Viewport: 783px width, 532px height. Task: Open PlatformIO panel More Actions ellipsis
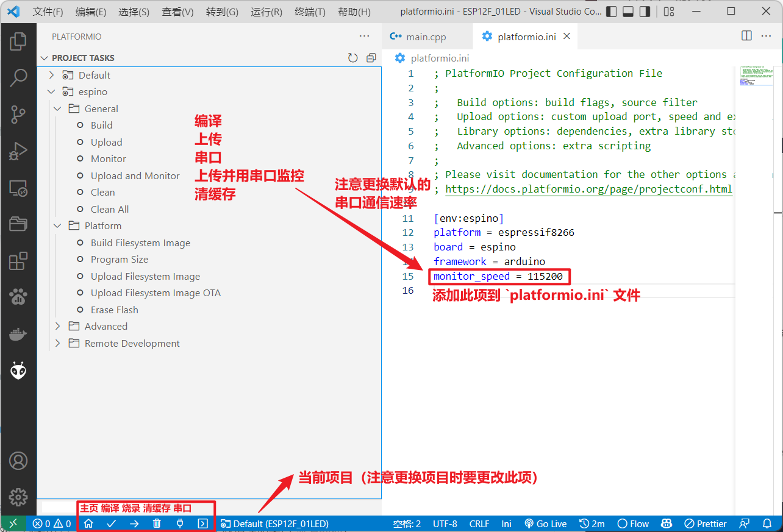tap(364, 37)
